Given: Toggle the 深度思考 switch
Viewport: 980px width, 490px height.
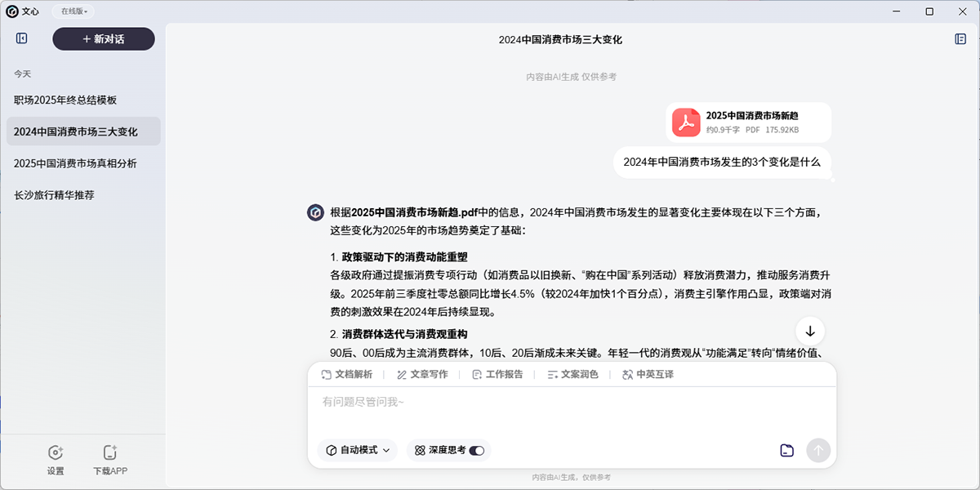Looking at the screenshot, I should pos(476,450).
